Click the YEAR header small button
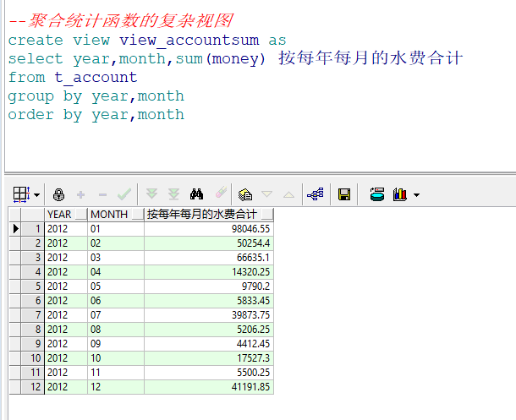The image size is (516, 420). point(81,214)
